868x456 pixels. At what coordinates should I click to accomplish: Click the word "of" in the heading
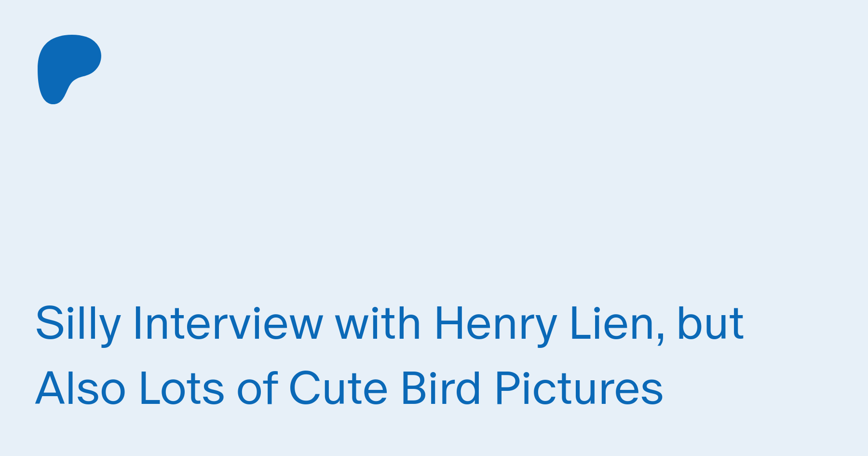coord(257,388)
